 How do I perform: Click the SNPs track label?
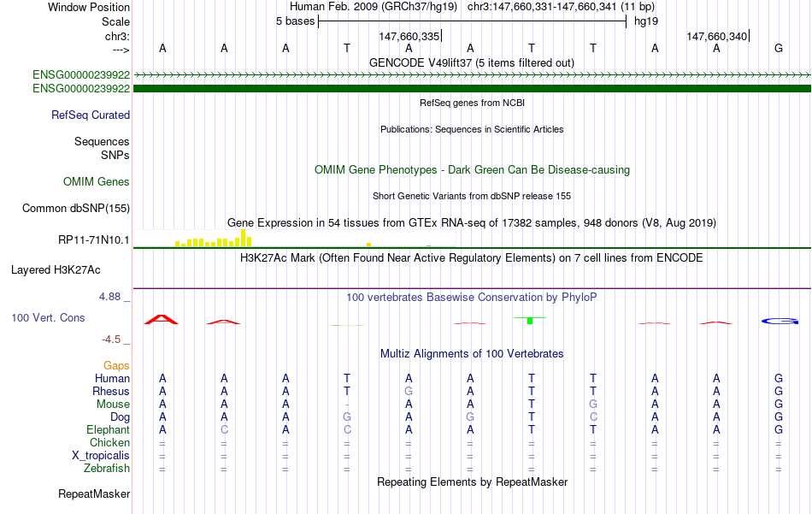tap(115, 155)
